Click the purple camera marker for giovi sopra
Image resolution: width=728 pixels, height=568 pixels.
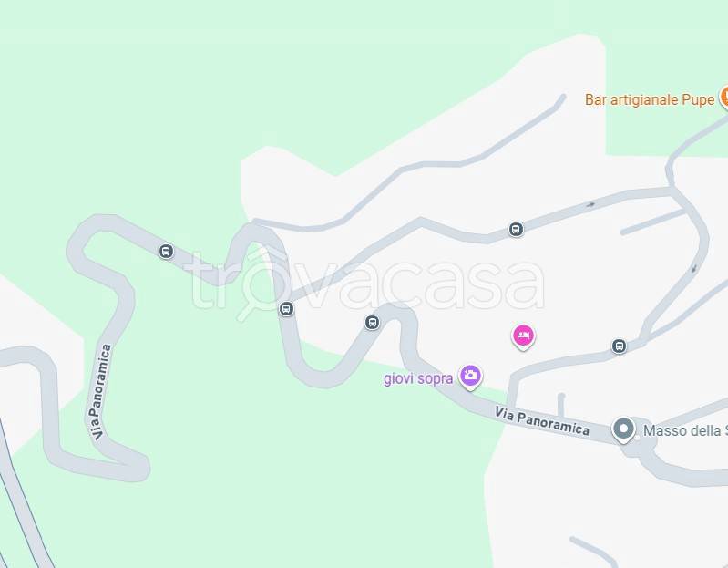[470, 377]
